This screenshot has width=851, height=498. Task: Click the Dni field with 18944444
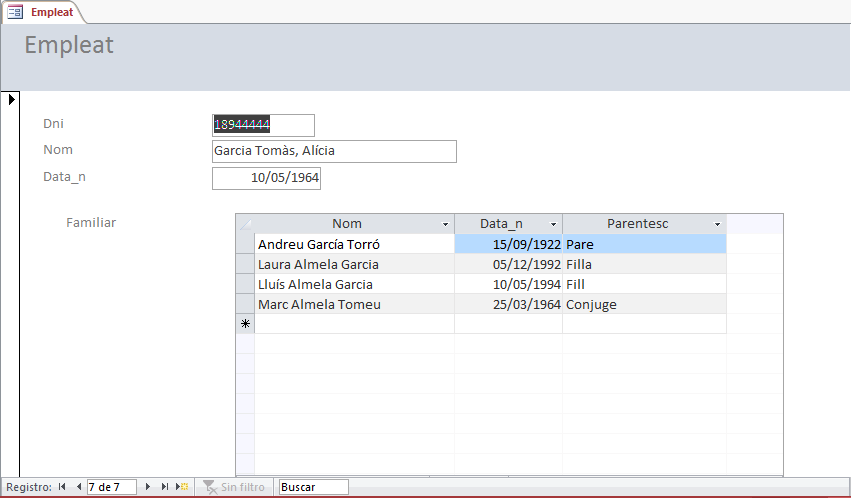pos(264,124)
